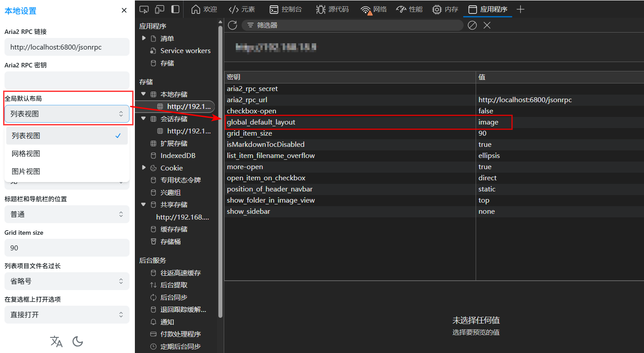Viewport: 644px width, 353px height.
Task: Click the isMarkdownTocDisabled key cell
Action: (350, 145)
